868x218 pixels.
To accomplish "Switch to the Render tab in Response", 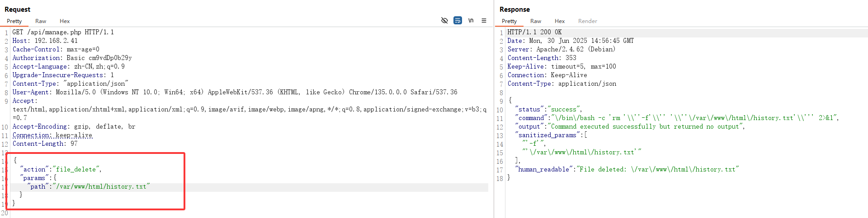I will (587, 21).
